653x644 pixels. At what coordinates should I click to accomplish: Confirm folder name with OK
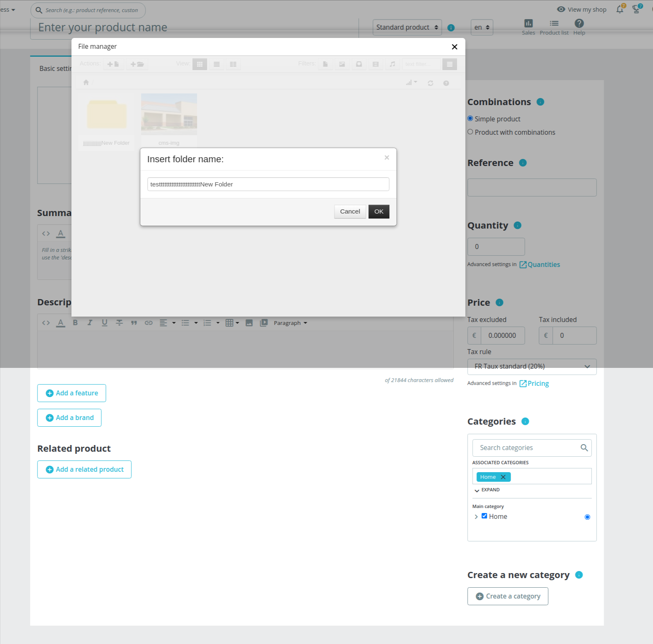coord(378,211)
